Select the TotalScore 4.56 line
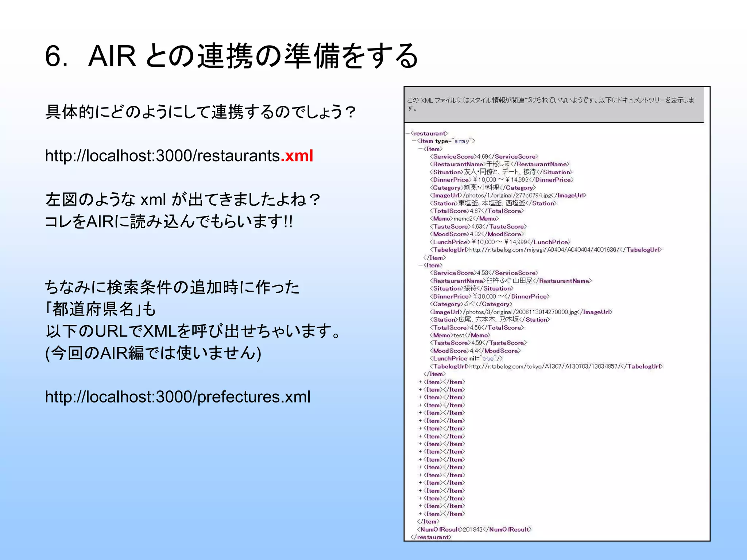This screenshot has width=747, height=560. 477,328
